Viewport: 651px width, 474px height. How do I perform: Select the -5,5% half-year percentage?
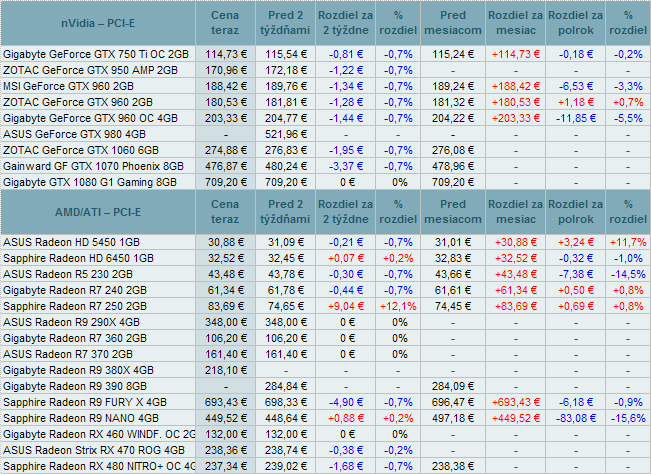point(628,118)
